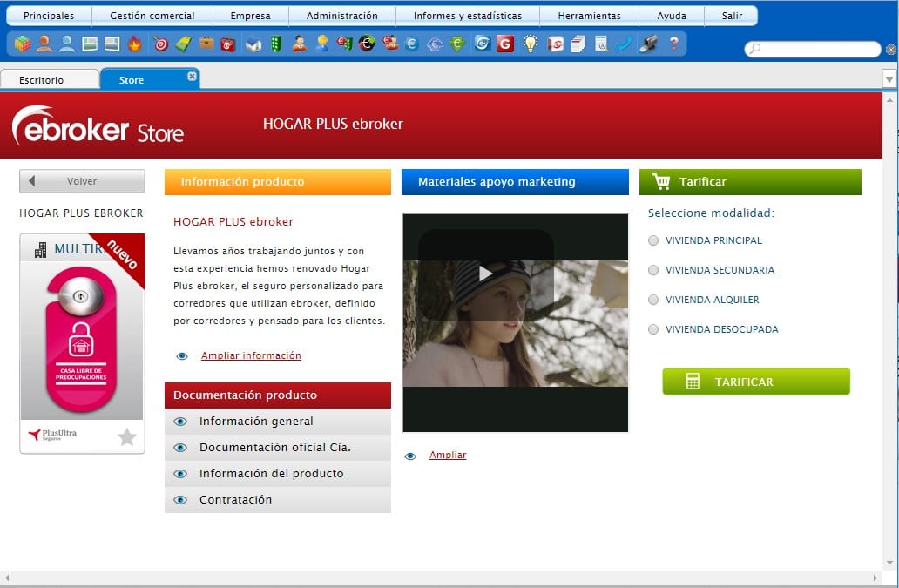Click the Materiales apoyo marketing header

515,182
